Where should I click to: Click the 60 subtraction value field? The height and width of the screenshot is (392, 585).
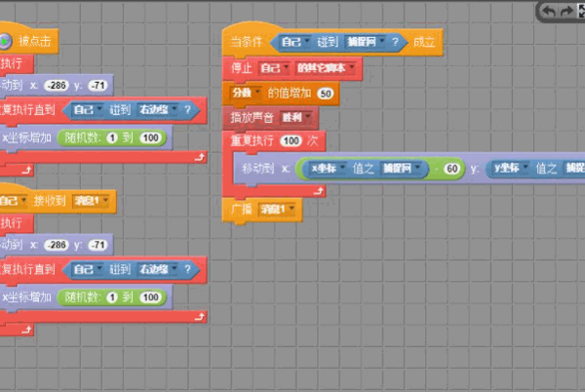point(451,169)
